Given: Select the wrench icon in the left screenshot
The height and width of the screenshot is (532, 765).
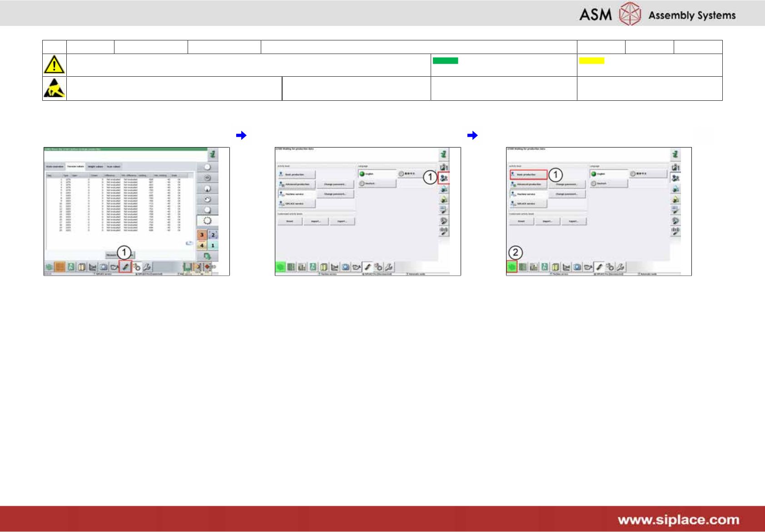Looking at the screenshot, I should (x=147, y=267).
